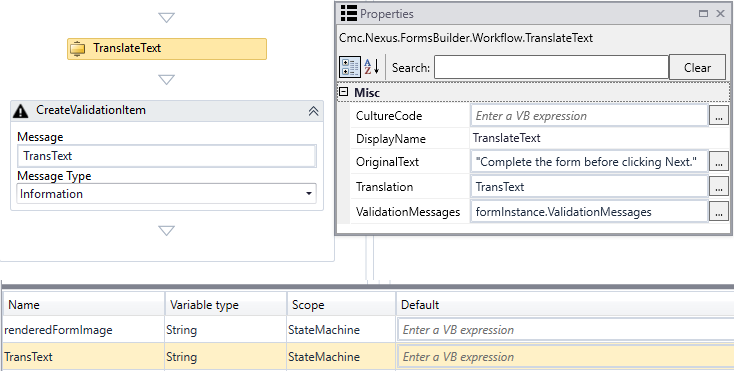The width and height of the screenshot is (734, 371).
Task: Edit the Translation field value
Action: click(589, 187)
